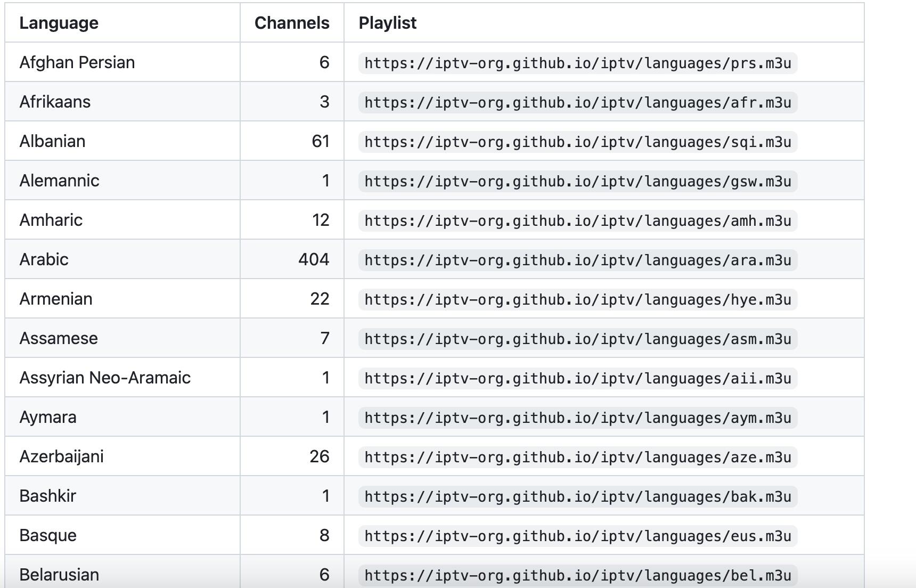The height and width of the screenshot is (588, 916).
Task: Click Aymara channel count 1
Action: pyautogui.click(x=325, y=417)
